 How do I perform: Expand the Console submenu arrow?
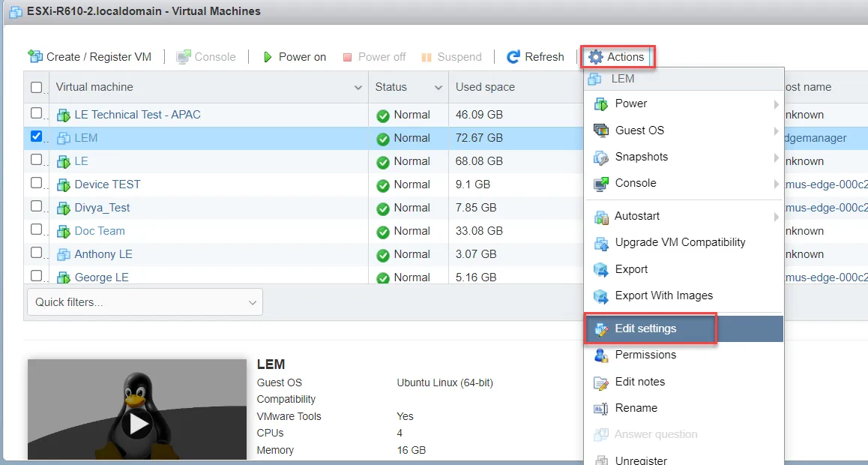pyautogui.click(x=776, y=184)
